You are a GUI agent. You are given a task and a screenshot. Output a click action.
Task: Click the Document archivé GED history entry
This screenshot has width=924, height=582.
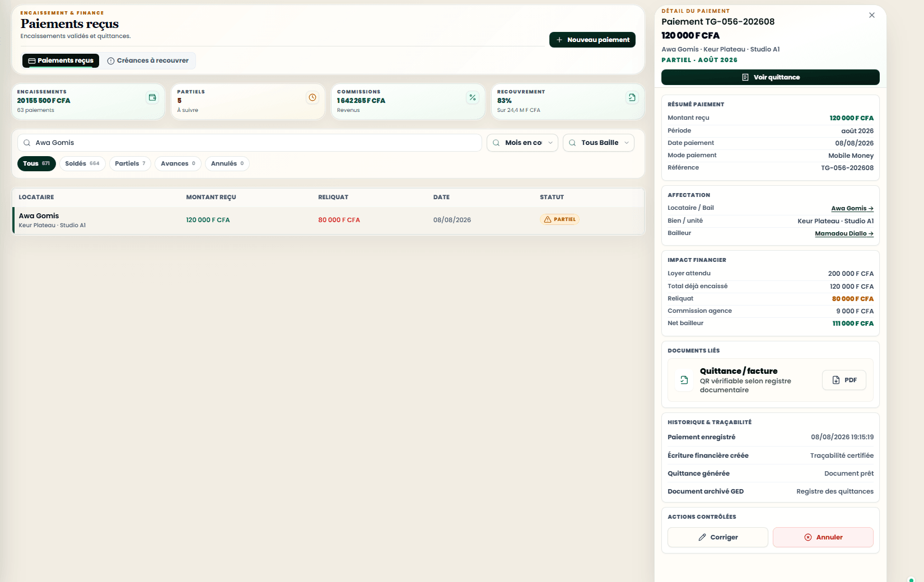tap(771, 491)
